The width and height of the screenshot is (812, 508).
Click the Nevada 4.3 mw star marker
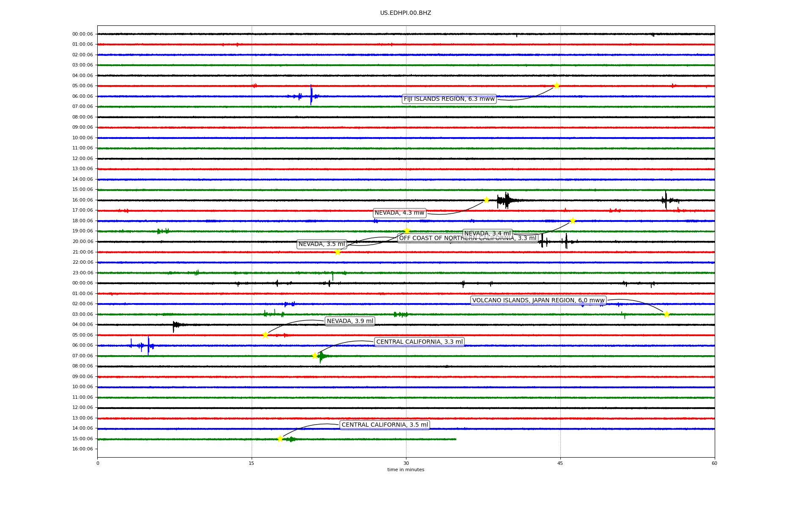click(x=486, y=200)
